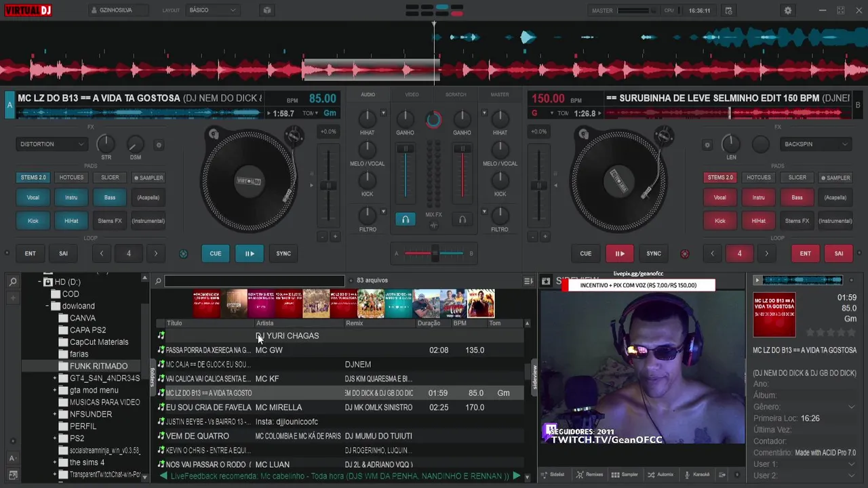Image resolution: width=868 pixels, height=488 pixels.
Task: Open the Gênero dropdown in info panel
Action: coord(852,407)
